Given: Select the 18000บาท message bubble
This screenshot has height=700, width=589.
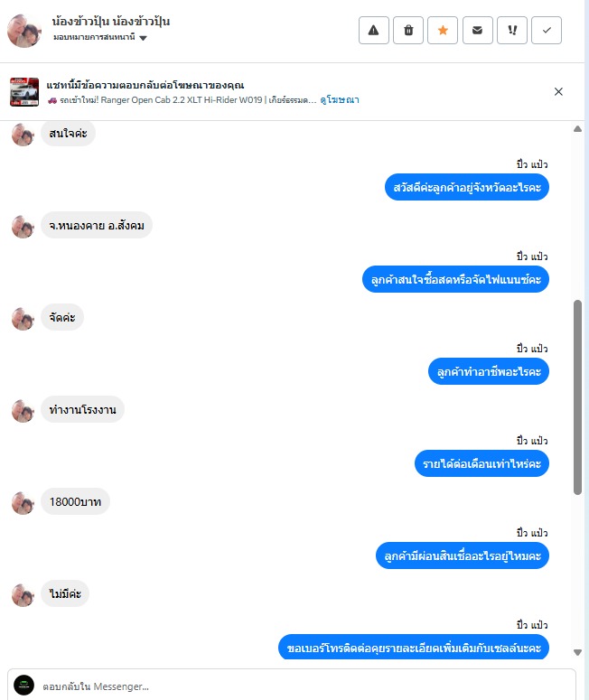Looking at the screenshot, I should 76,501.
